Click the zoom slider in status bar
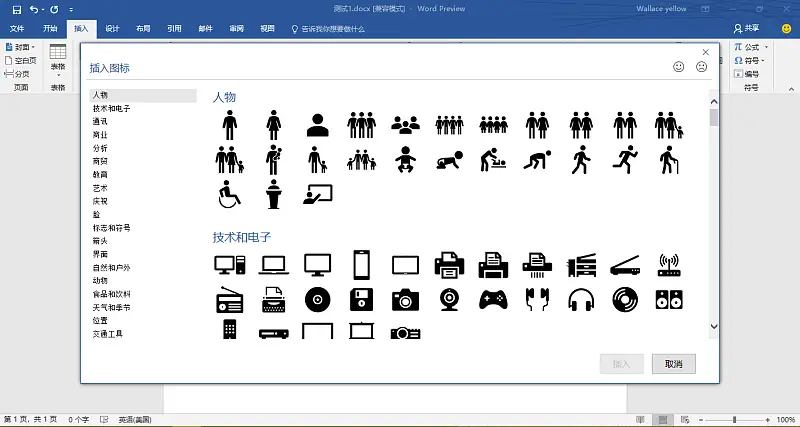800x427 pixels. coord(734,419)
